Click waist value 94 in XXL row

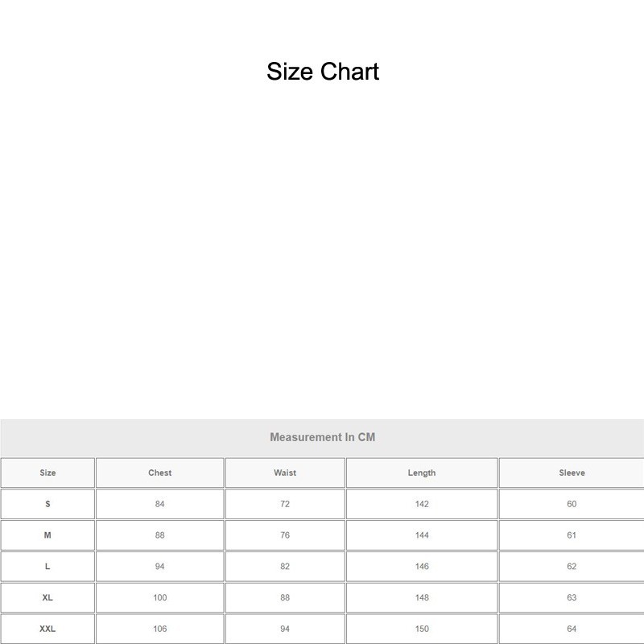click(x=285, y=629)
